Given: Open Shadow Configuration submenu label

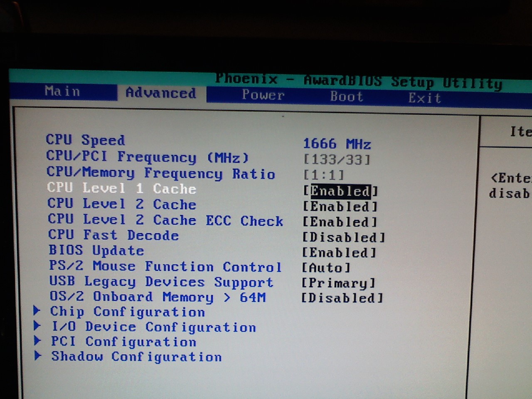Looking at the screenshot, I should tap(136, 357).
